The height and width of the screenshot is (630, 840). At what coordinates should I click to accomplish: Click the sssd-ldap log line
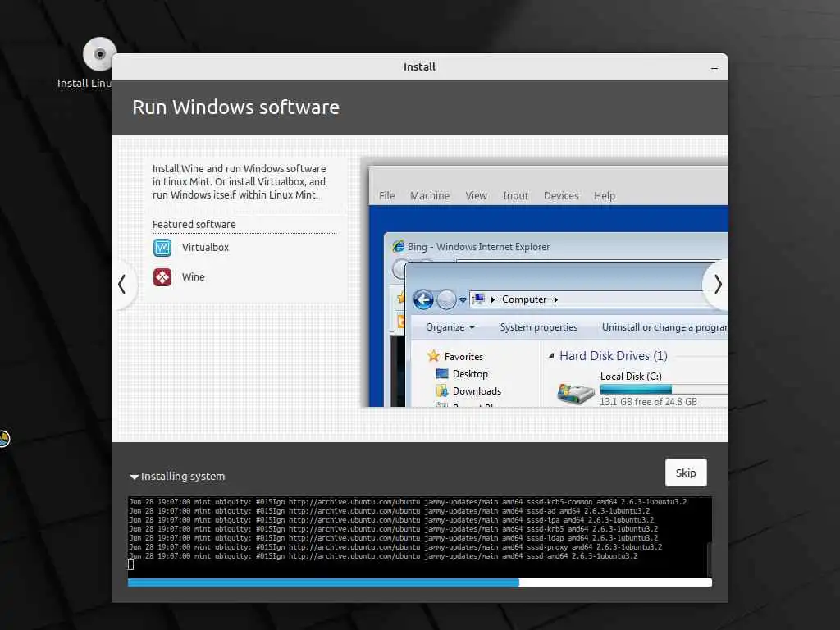pyautogui.click(x=393, y=538)
